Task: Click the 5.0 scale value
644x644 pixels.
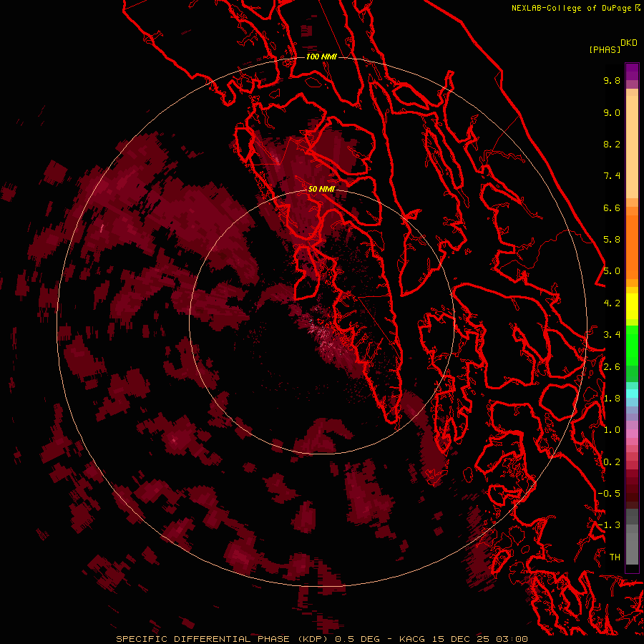Action: click(x=612, y=271)
